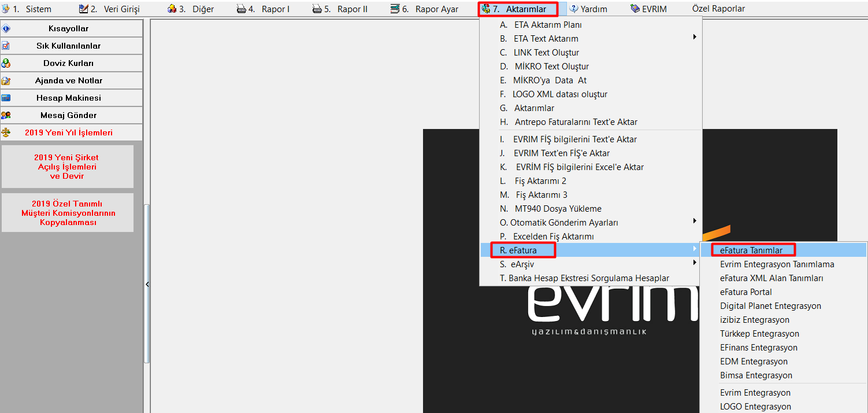Screen dimensions: 868x413
Task: Expand the ETA Text Aktarım submenu arrow
Action: [695, 38]
